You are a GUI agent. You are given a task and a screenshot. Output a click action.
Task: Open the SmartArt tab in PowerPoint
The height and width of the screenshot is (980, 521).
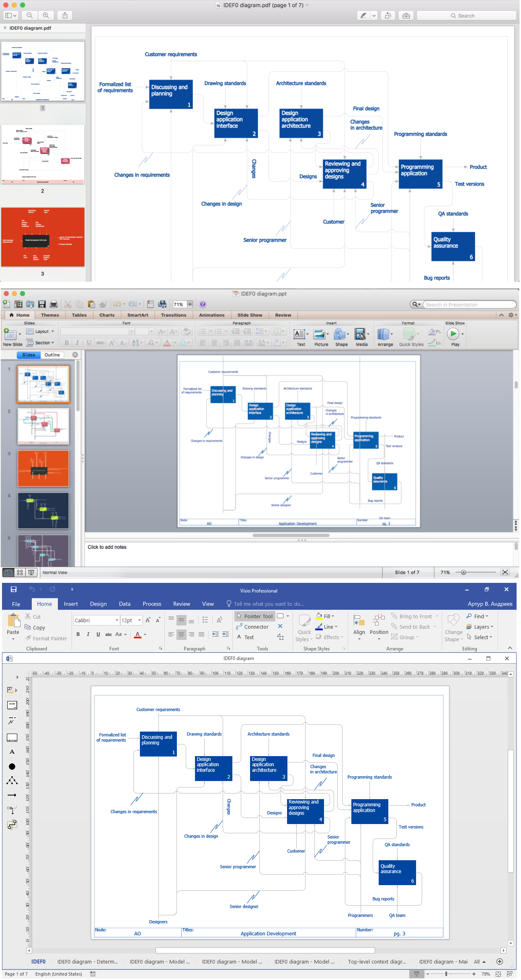coord(138,315)
